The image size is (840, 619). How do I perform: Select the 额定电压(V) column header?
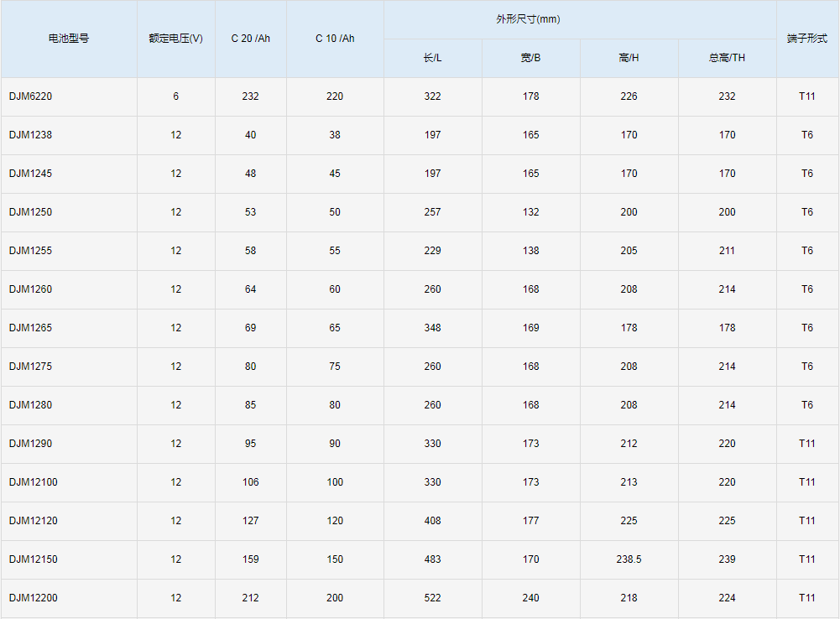(175, 39)
